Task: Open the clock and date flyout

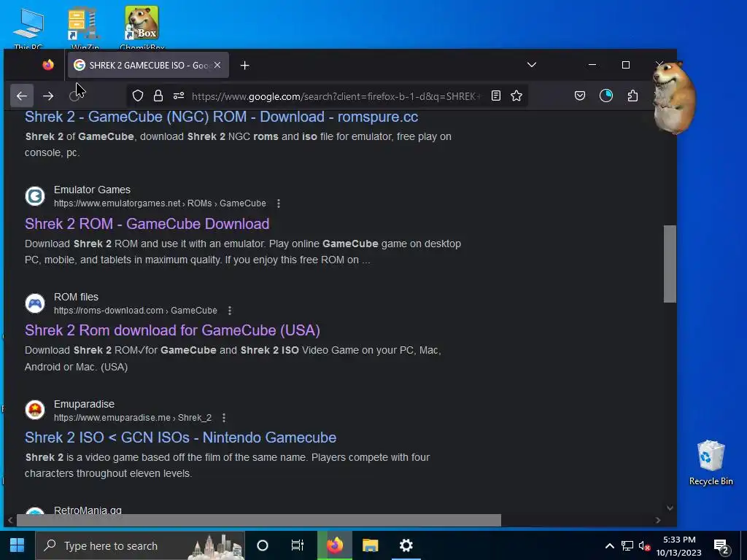Action: [x=679, y=545]
